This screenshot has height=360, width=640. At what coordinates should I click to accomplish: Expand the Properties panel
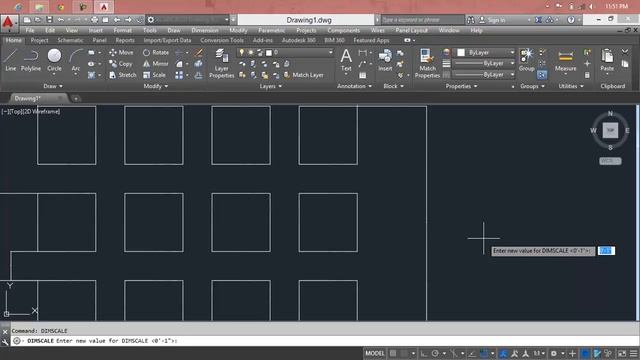click(461, 86)
